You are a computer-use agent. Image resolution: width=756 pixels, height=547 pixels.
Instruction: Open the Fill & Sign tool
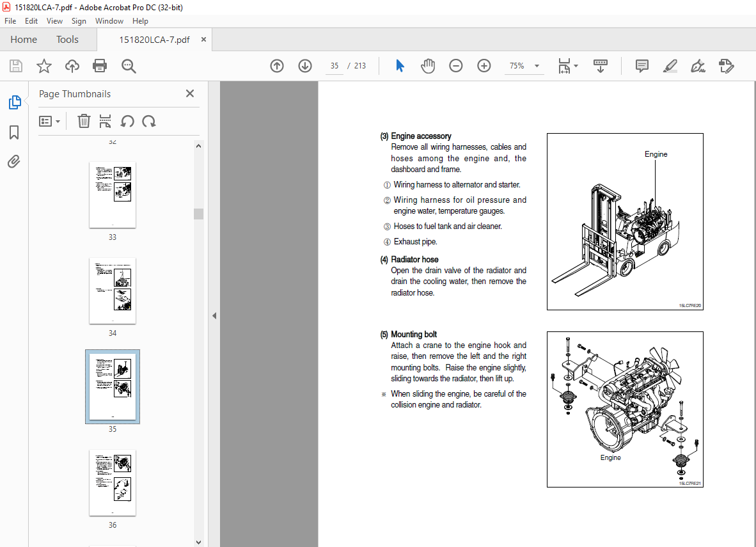pyautogui.click(x=698, y=66)
